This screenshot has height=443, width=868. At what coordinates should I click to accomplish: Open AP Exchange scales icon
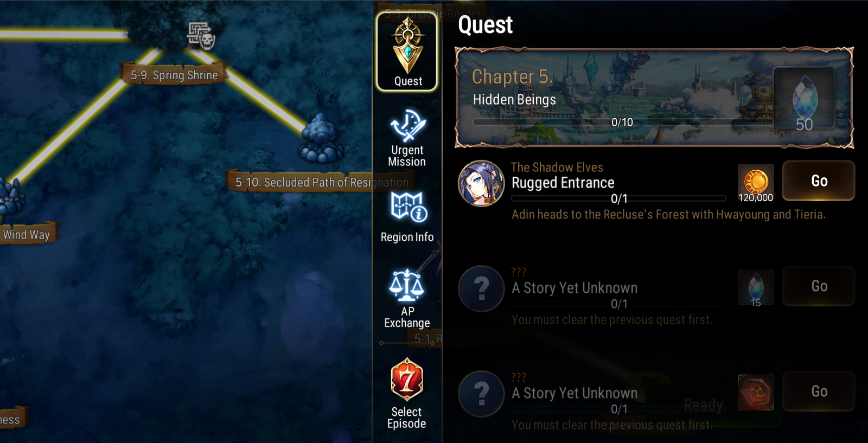407,298
